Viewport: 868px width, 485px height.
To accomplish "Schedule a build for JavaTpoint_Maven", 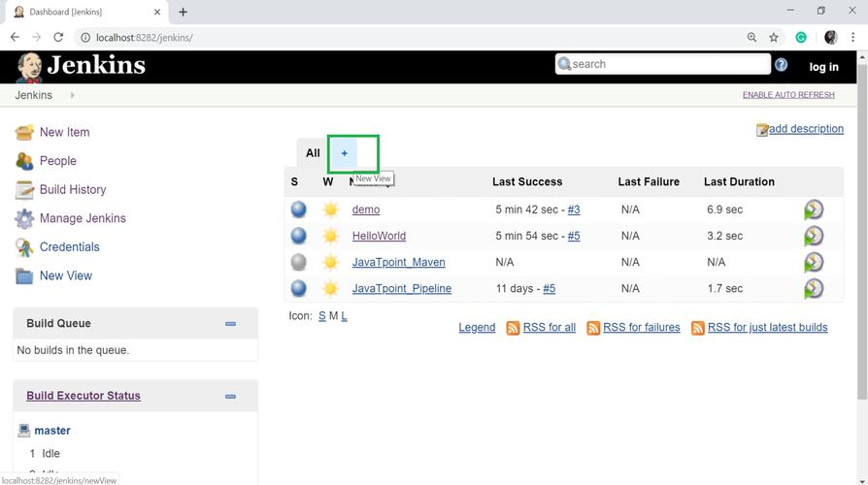I will click(x=814, y=262).
